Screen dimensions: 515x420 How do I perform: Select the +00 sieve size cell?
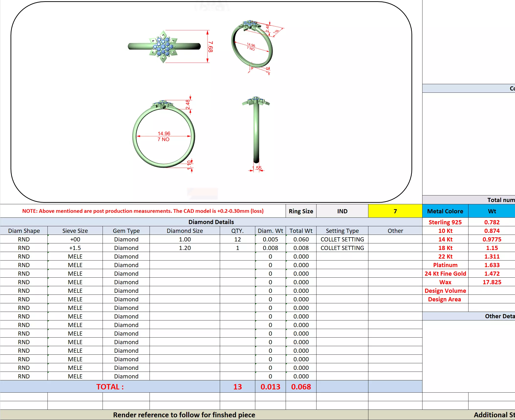75,239
